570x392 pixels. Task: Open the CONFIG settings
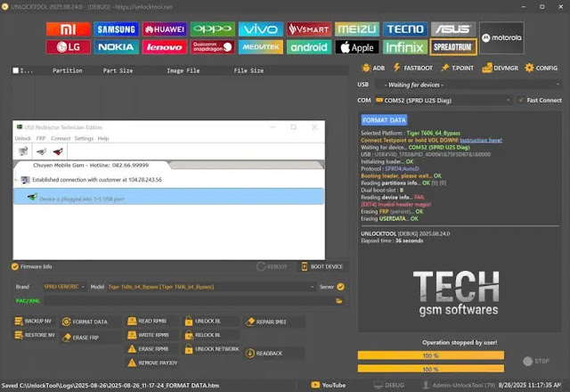[x=541, y=68]
